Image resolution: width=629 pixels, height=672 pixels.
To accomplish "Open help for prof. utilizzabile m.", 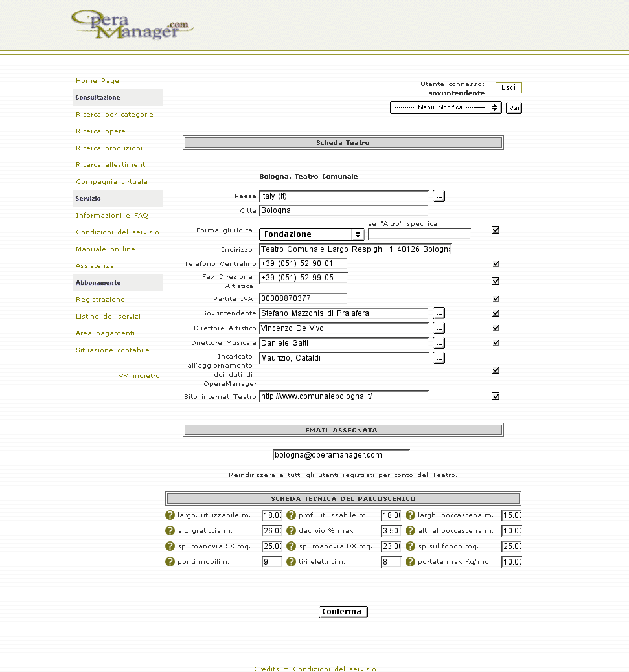I will tap(292, 515).
